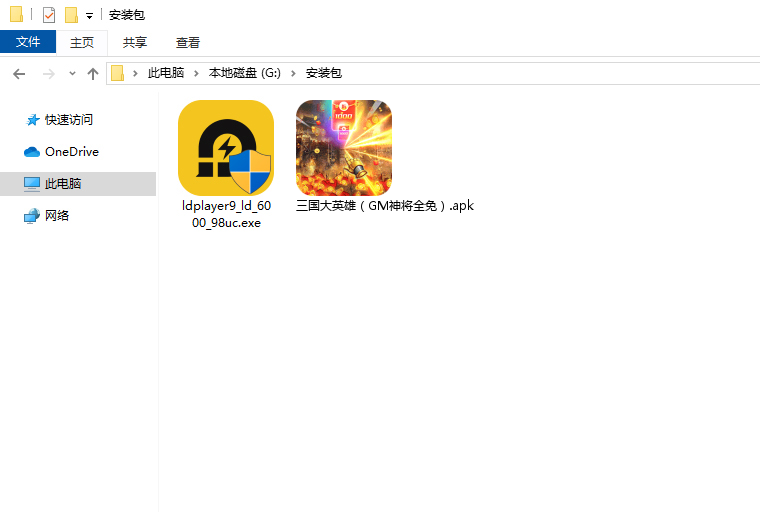The height and width of the screenshot is (512, 760).
Task: Click the Properties checkmark quick access icon
Action: (x=48, y=15)
